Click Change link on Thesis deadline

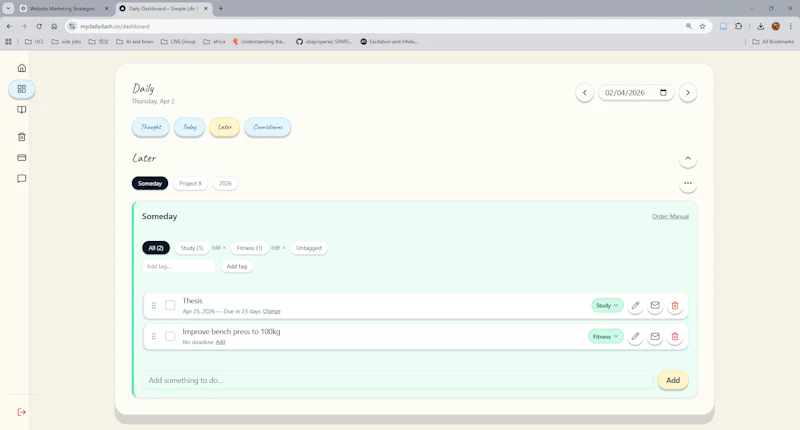(271, 311)
